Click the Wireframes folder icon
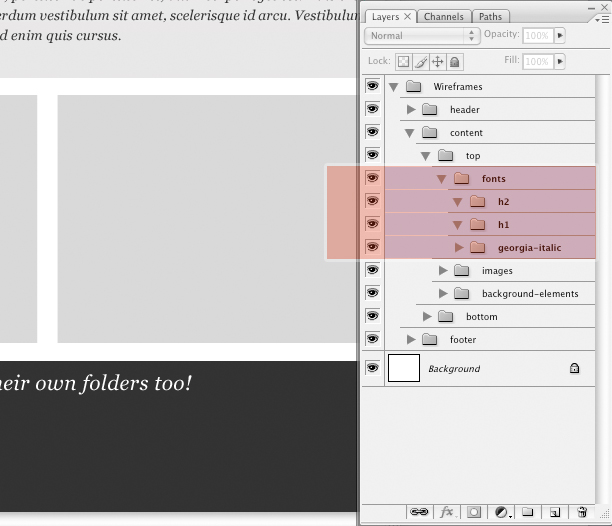 (413, 86)
